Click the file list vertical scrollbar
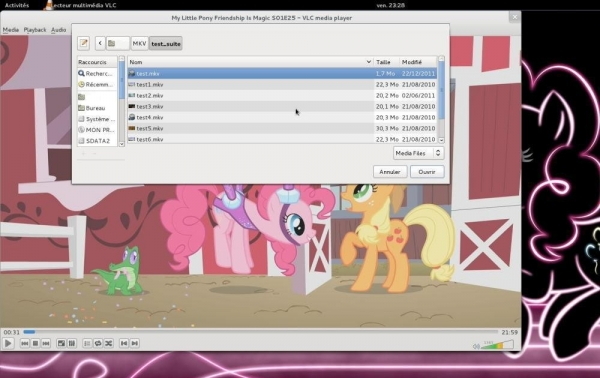Screen dimensions: 600x378 point(441,90)
